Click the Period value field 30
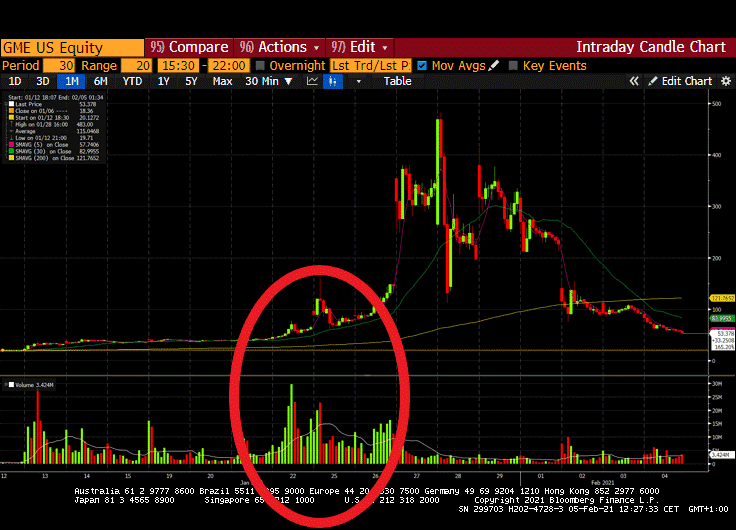Viewport: 736px width, 530px height. [59, 66]
